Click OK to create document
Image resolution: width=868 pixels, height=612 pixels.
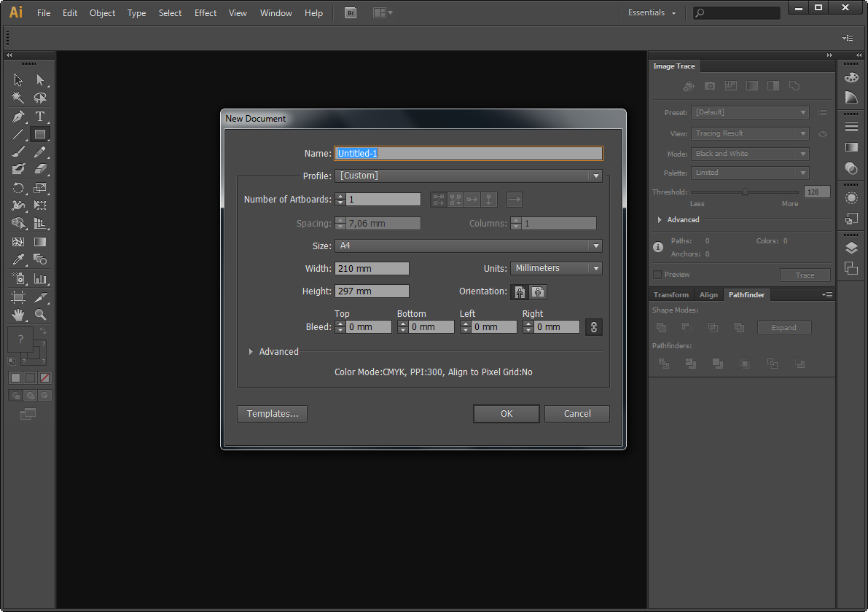(x=507, y=414)
